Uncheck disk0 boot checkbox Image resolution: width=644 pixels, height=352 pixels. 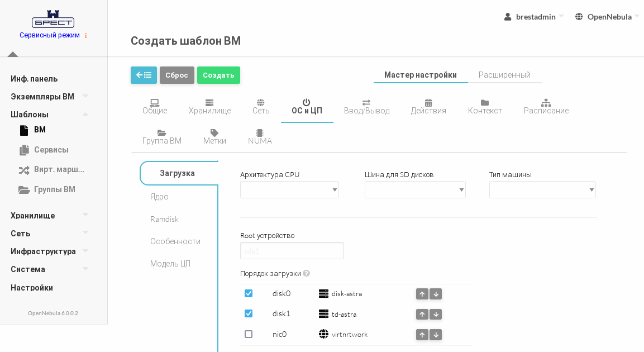tap(249, 293)
